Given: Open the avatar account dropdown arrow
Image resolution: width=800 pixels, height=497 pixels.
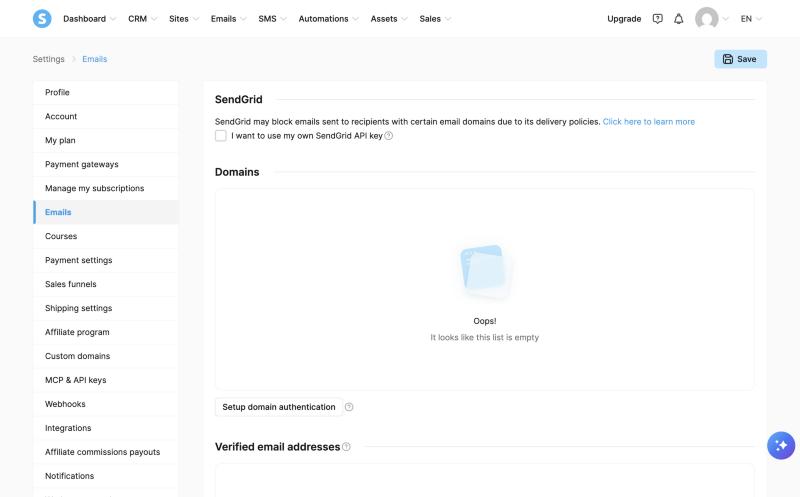Looking at the screenshot, I should pyautogui.click(x=725, y=19).
